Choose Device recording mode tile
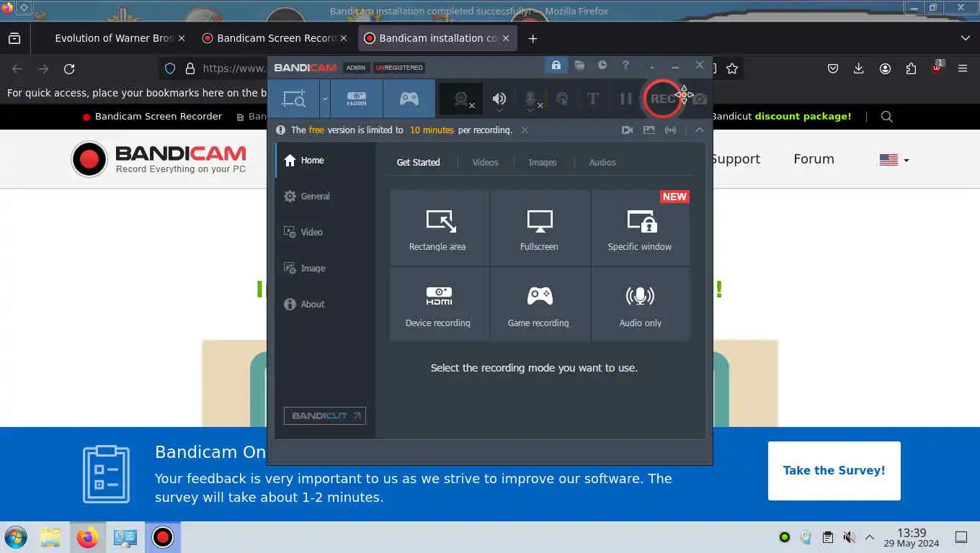Screen dimensions: 980x553 coord(439,304)
